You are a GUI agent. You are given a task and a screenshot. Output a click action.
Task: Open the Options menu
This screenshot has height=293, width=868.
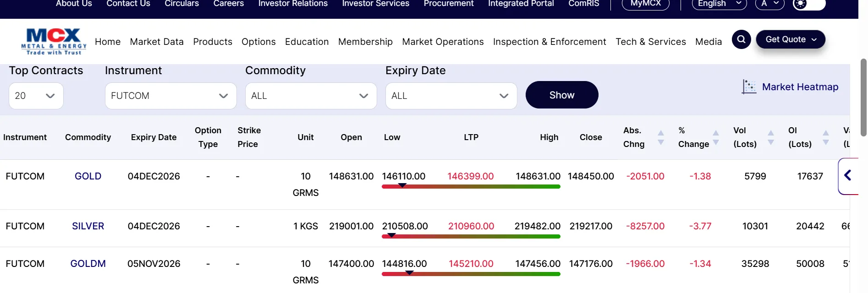click(258, 42)
